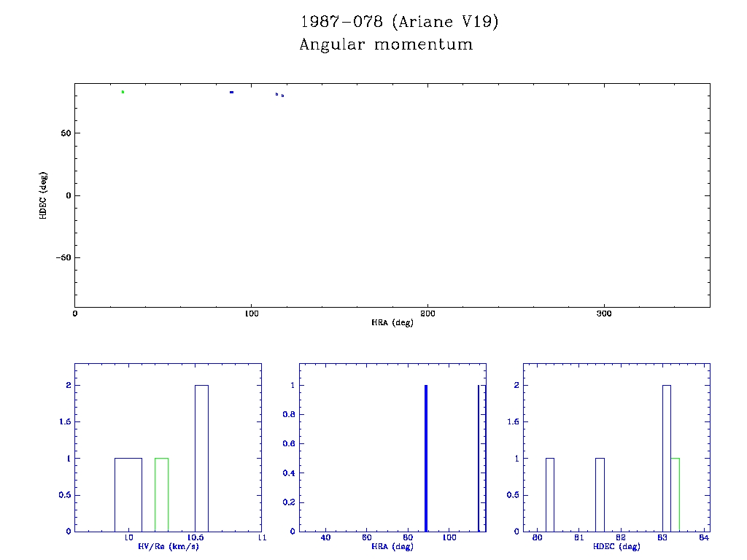
Task: Click the 300 tick label on the scatter plot x-axis
Action: pos(604,314)
